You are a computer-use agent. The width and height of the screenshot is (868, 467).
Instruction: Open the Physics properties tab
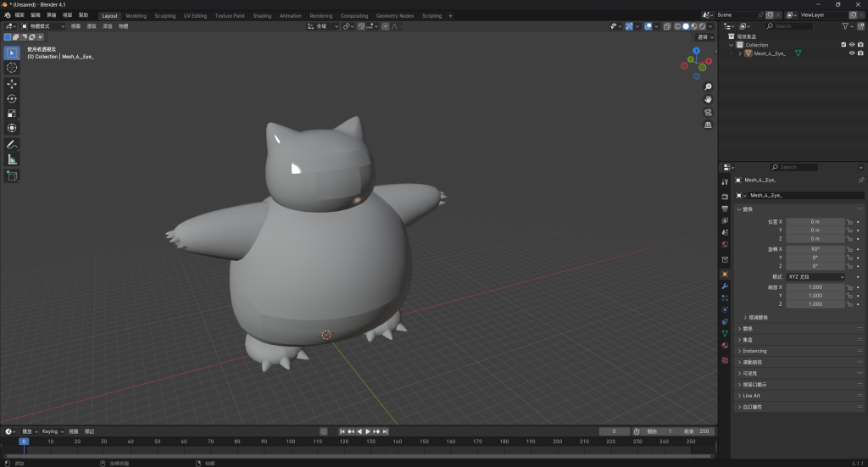click(x=725, y=310)
